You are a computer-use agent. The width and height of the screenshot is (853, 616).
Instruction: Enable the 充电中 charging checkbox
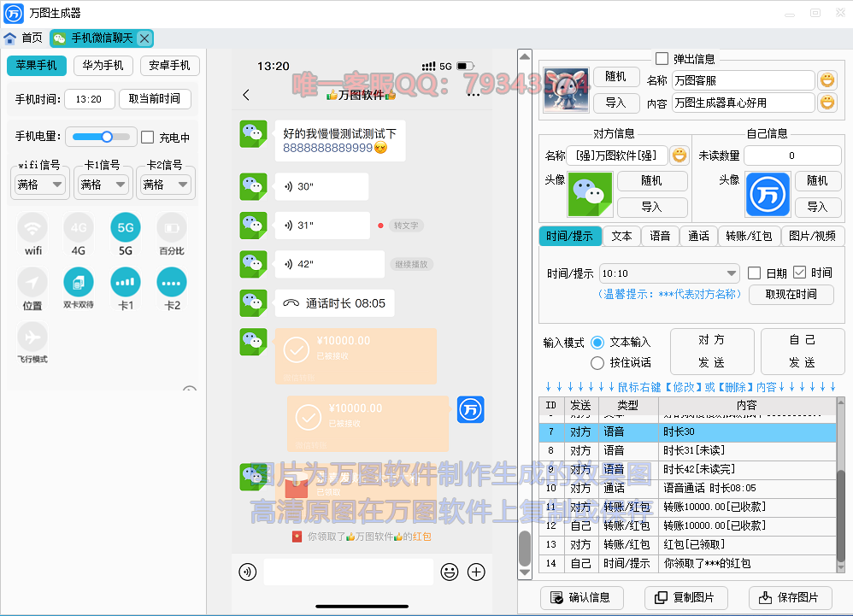[148, 138]
